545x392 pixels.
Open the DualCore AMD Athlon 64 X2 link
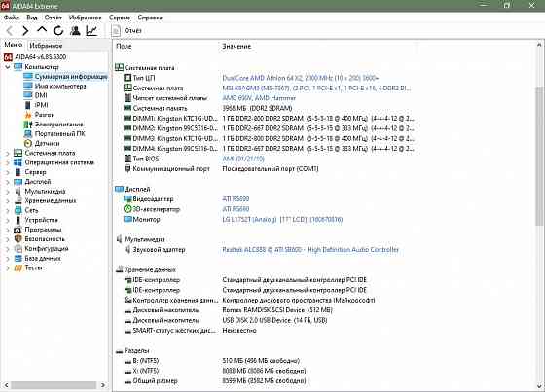click(x=301, y=78)
